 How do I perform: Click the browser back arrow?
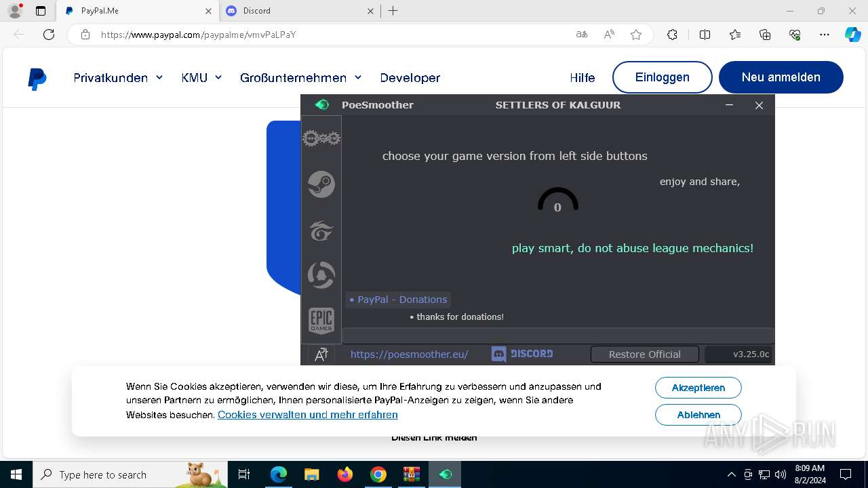click(x=19, y=35)
